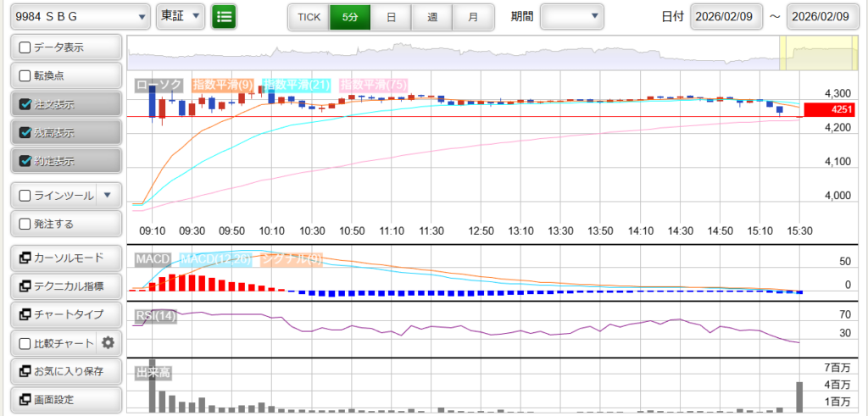Open 画面設定 screen settings
The height and width of the screenshot is (416, 868).
[x=65, y=399]
